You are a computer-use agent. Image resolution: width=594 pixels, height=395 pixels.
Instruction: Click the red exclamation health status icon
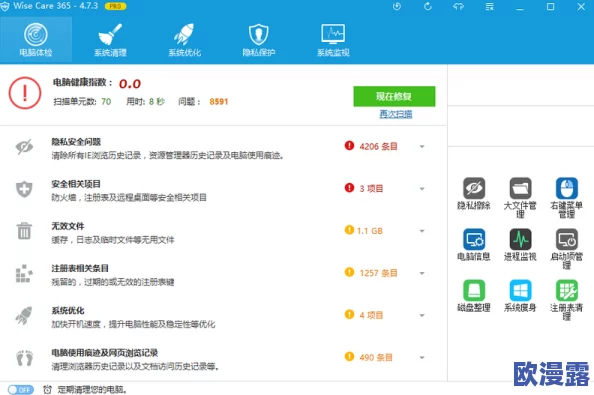[x=25, y=93]
